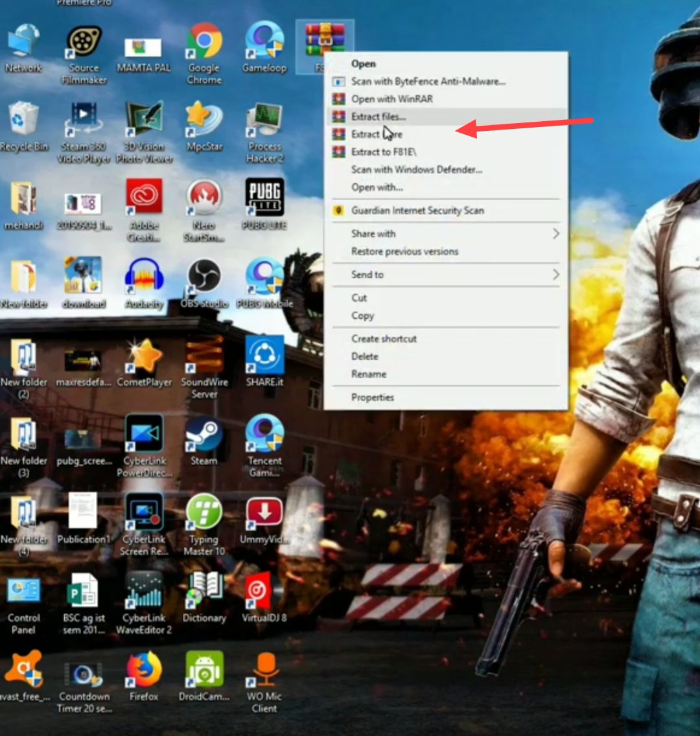700x736 pixels.
Task: Select the Gameloop shortcut icon
Action: tap(264, 48)
